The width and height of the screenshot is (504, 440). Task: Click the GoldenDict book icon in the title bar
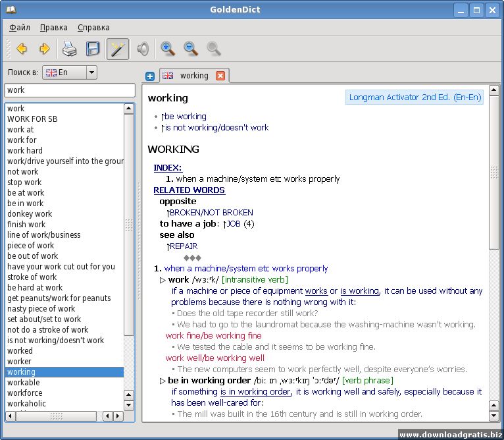11,9
